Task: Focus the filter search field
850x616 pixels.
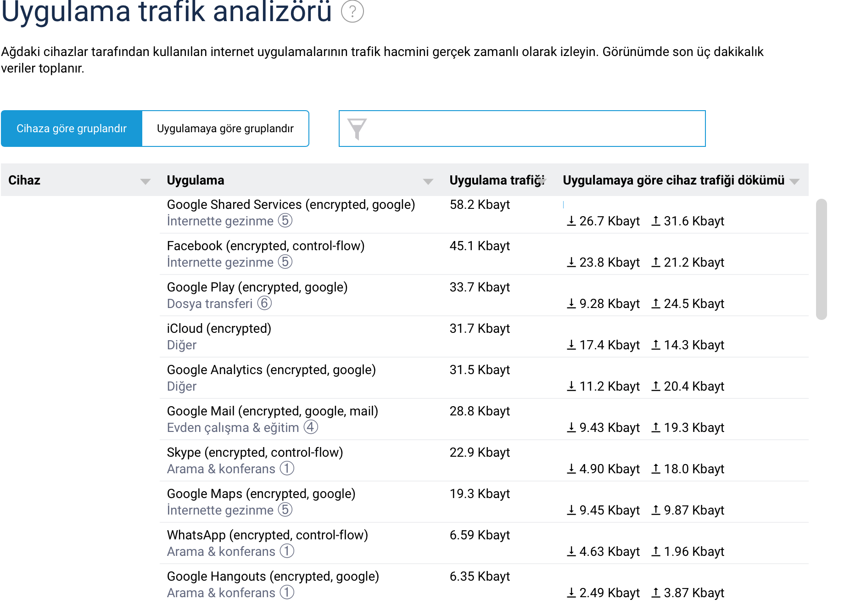Action: tap(522, 129)
